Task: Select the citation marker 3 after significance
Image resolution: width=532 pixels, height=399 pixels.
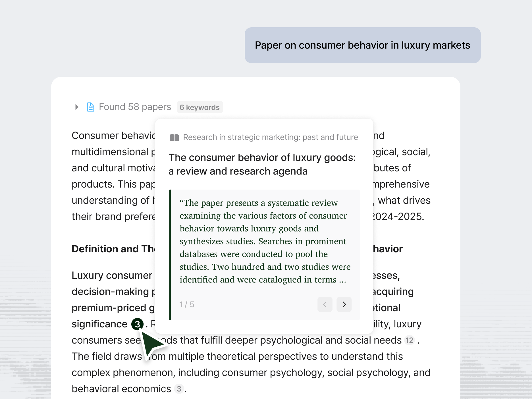Action: 138,324
